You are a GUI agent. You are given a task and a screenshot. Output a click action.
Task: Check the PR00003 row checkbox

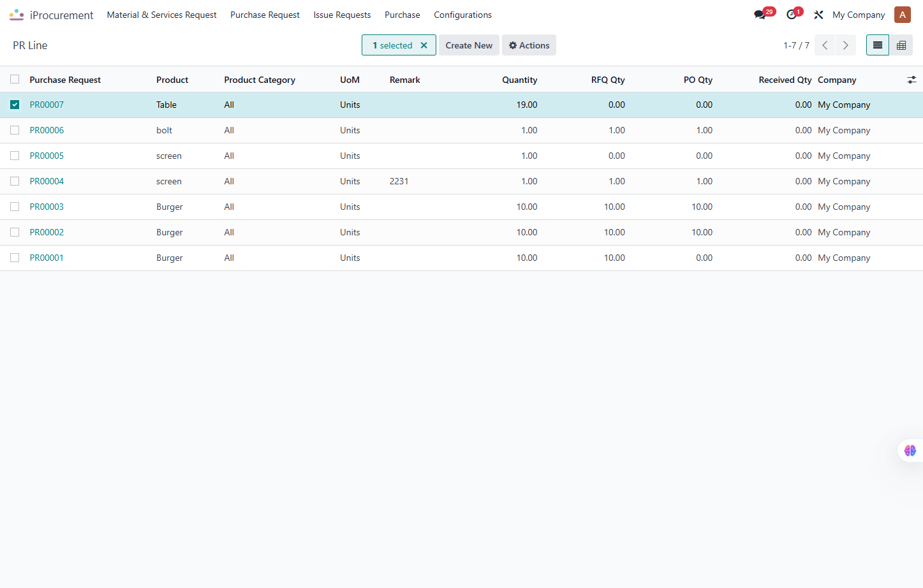pyautogui.click(x=15, y=207)
